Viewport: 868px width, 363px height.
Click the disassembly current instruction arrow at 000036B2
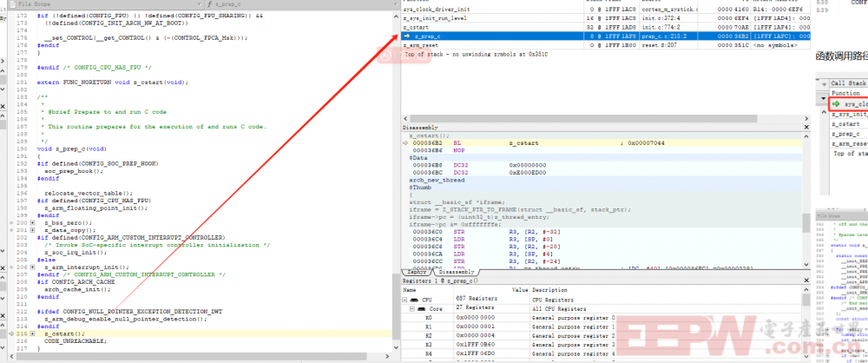pos(405,143)
